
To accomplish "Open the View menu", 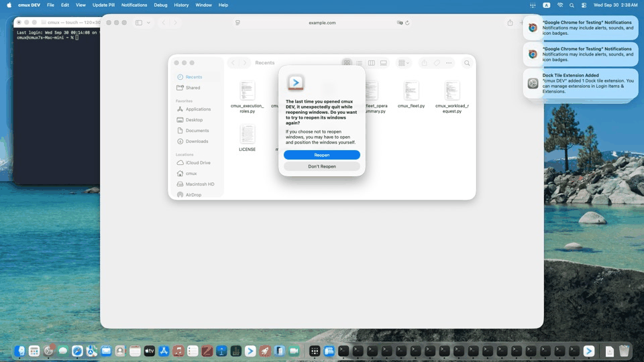I will (80, 5).
